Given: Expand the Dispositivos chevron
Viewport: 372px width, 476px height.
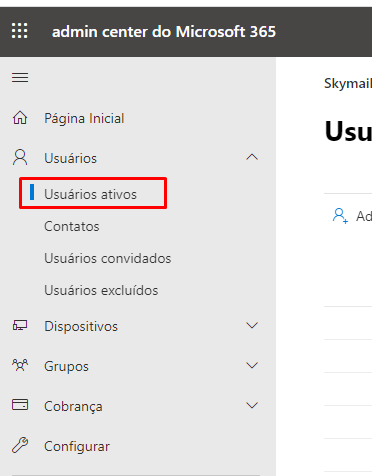Looking at the screenshot, I should [252, 325].
